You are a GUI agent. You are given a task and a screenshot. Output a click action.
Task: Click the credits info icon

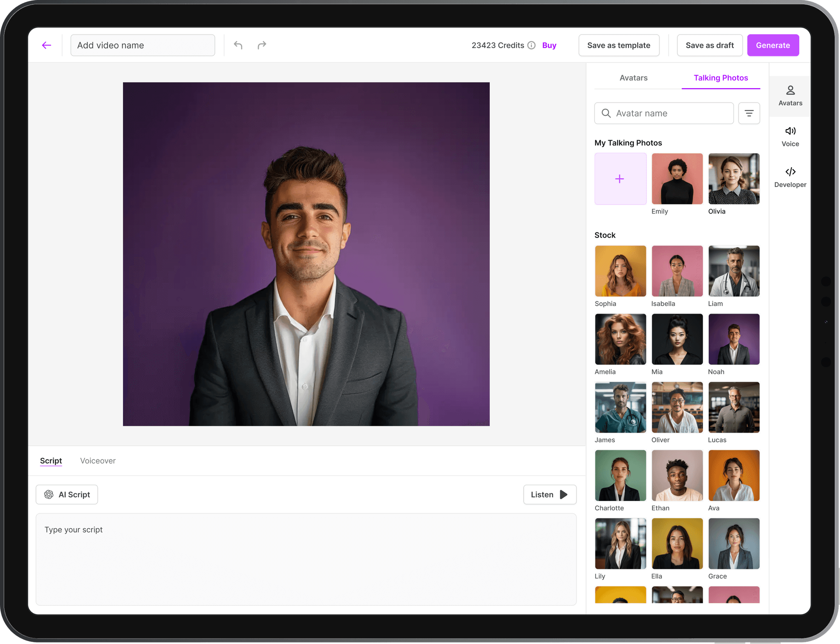click(532, 45)
